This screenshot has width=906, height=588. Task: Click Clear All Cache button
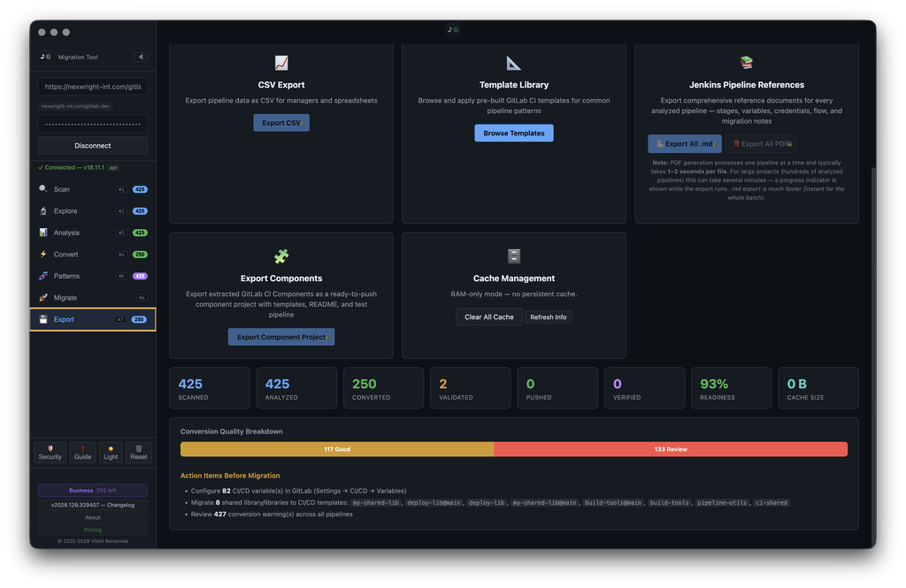click(488, 317)
